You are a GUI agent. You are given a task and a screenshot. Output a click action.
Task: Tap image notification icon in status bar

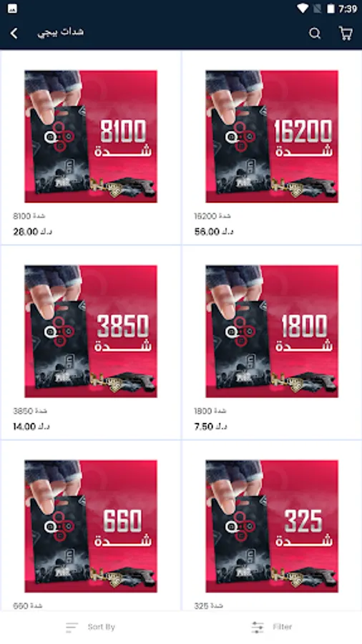[x=12, y=8]
